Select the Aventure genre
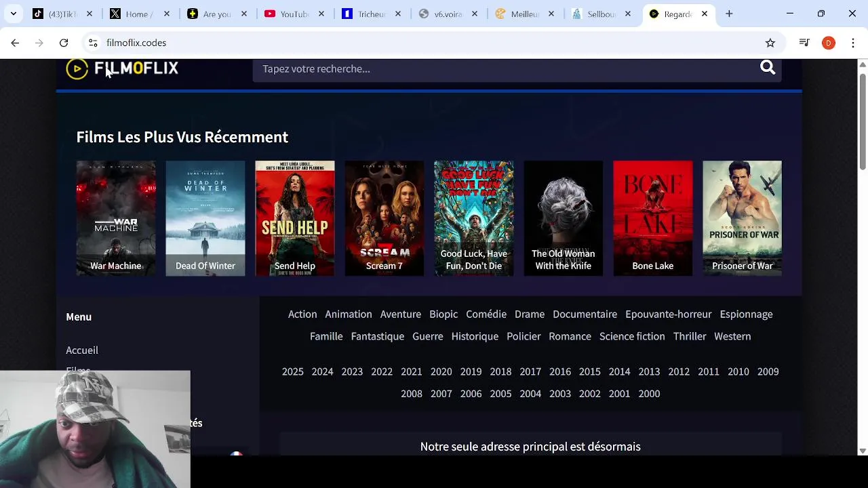This screenshot has width=868, height=488. [401, 314]
